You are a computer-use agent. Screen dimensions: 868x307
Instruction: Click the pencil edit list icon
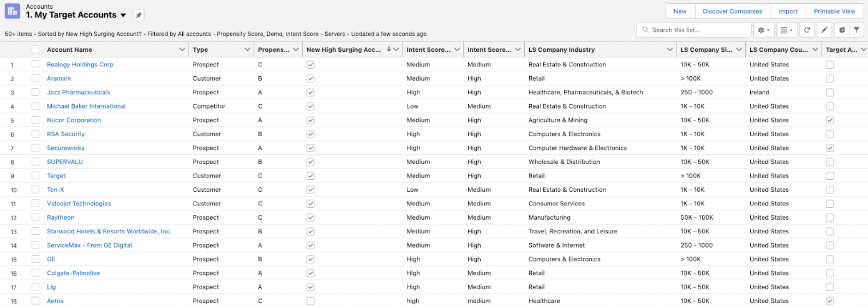pyautogui.click(x=824, y=30)
